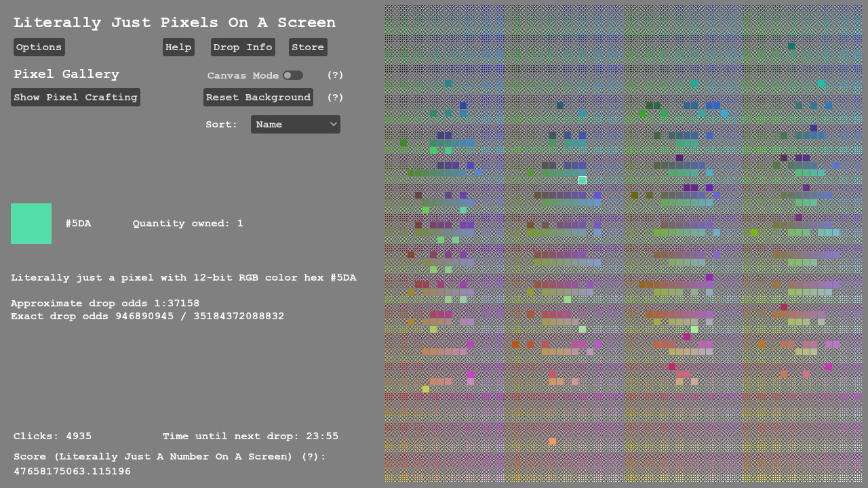The image size is (868, 488).
Task: Open the Help panel
Action: (178, 47)
